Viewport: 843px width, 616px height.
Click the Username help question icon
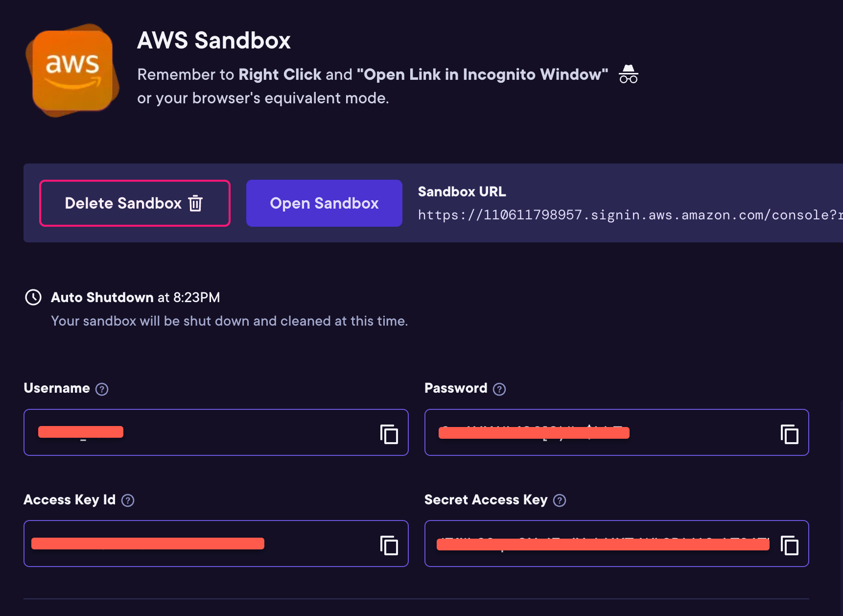coord(102,389)
